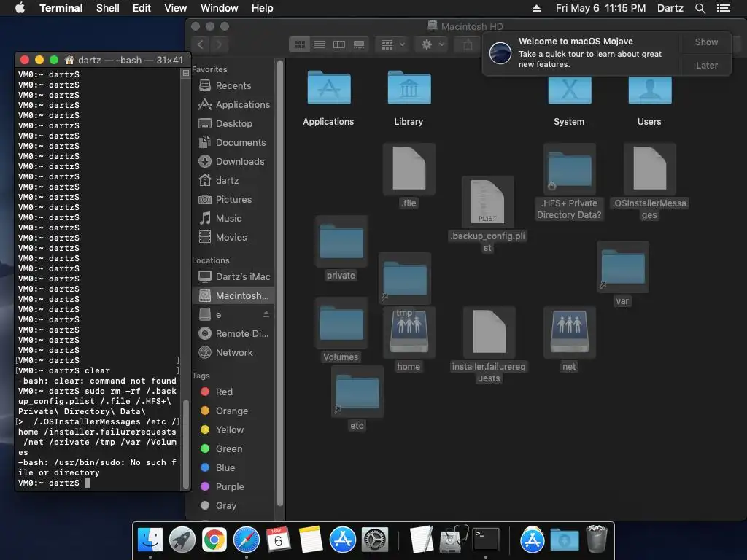Screen dimensions: 747x560
Task: Launch Launchpad from the Dock
Action: (x=182, y=540)
